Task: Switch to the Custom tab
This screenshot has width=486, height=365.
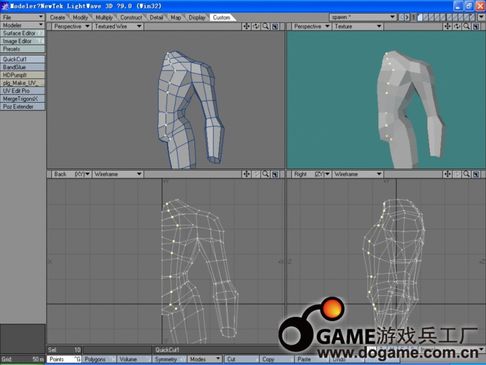Action: point(221,17)
